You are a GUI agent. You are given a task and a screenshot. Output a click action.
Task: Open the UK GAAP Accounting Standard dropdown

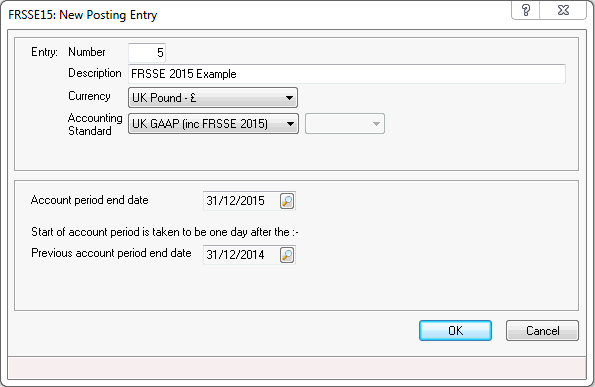213,124
